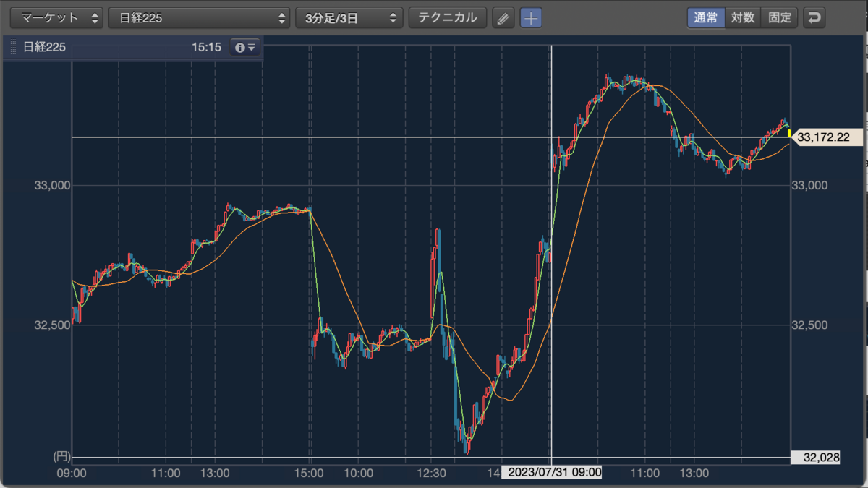Click the (円) unit label
868x488 pixels.
click(61, 457)
